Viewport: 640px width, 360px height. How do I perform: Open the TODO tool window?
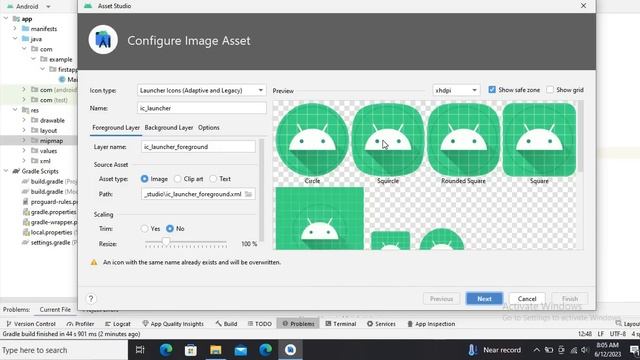pos(260,324)
